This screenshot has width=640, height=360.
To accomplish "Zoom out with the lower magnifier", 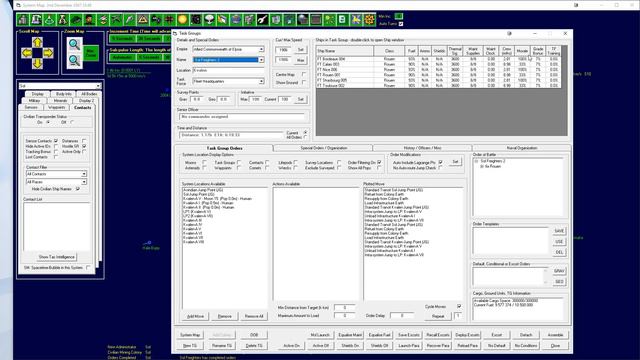I will point(74,60).
